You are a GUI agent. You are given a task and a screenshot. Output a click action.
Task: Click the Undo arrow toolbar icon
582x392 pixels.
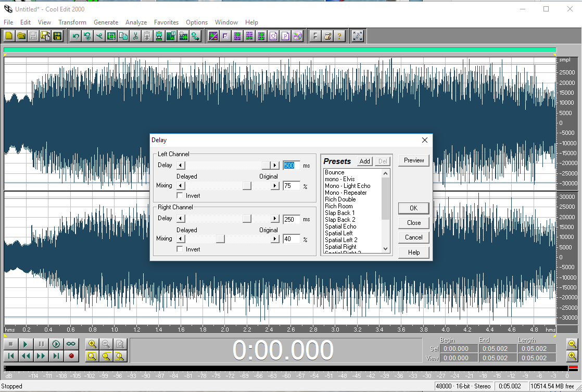(x=75, y=36)
